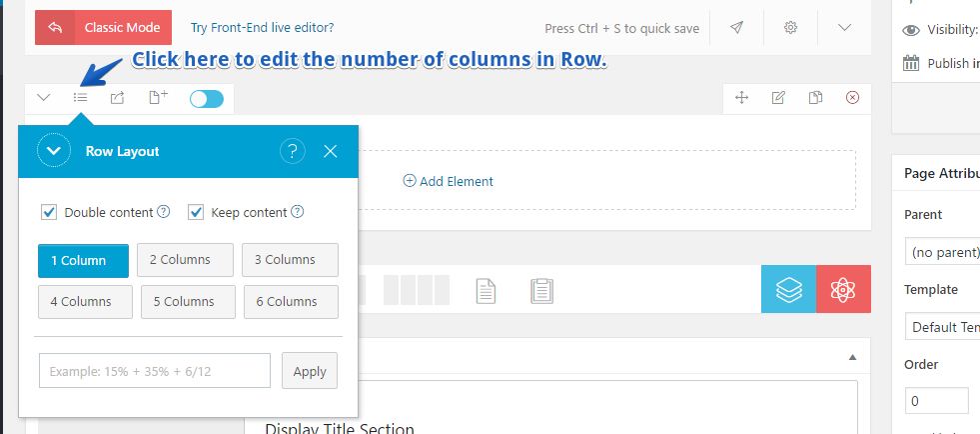The image size is (980, 434).
Task: Expand the top bar chevron dropdown
Action: (844, 28)
